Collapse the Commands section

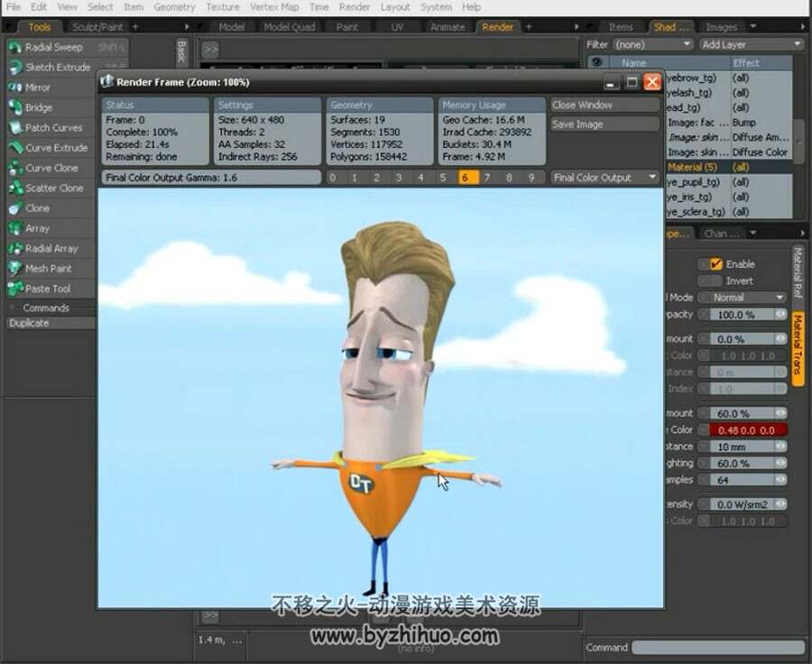(x=13, y=308)
